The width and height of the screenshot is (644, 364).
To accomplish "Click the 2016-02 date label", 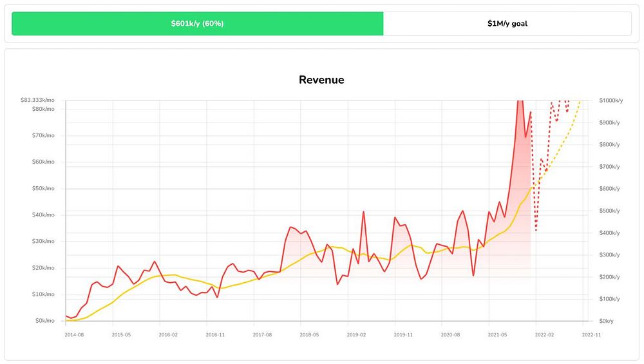I will pos(168,335).
